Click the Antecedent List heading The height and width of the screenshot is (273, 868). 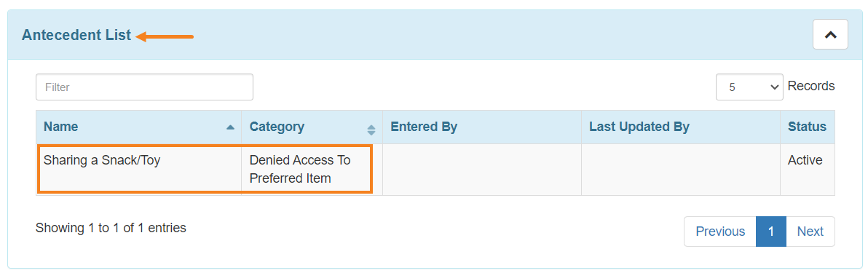76,35
